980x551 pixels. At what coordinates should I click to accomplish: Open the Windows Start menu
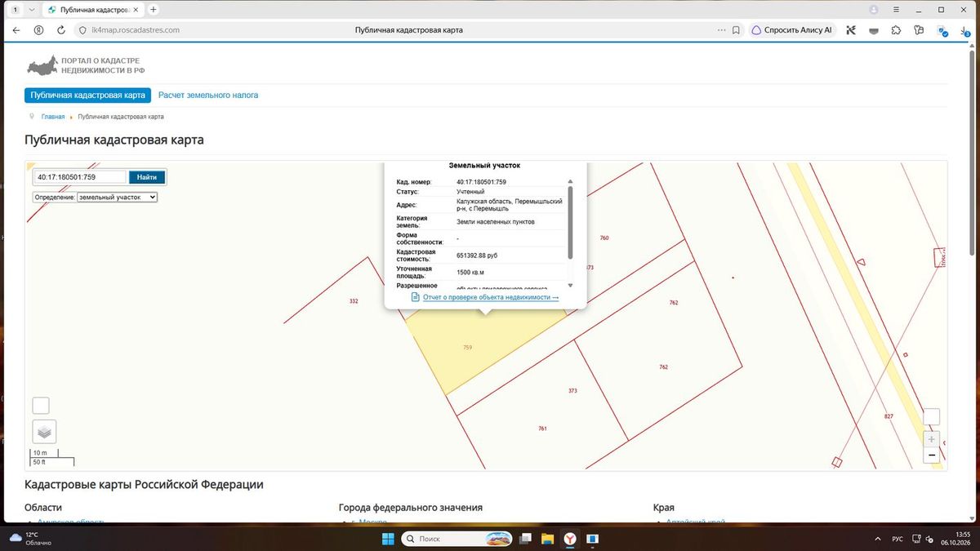coord(388,539)
